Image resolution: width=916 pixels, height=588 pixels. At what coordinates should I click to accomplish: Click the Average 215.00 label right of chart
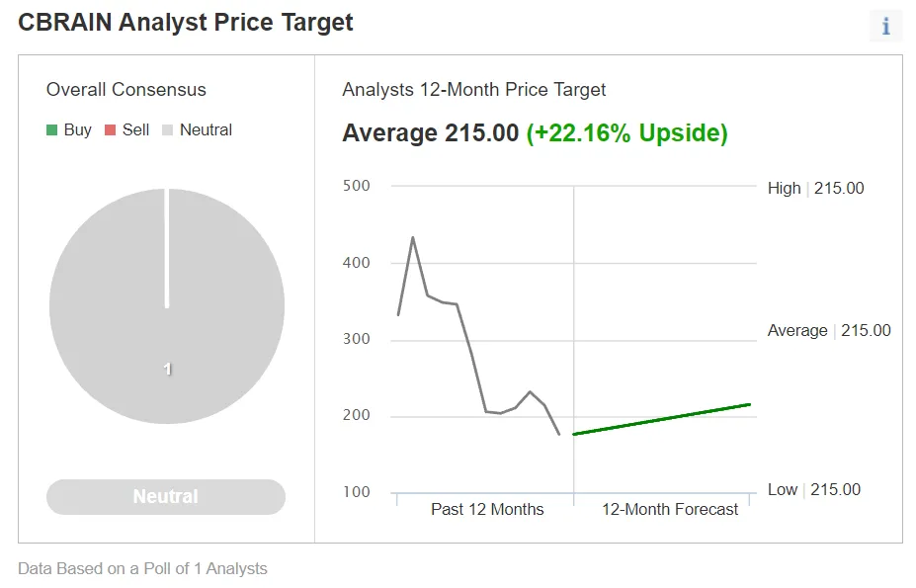pos(829,330)
